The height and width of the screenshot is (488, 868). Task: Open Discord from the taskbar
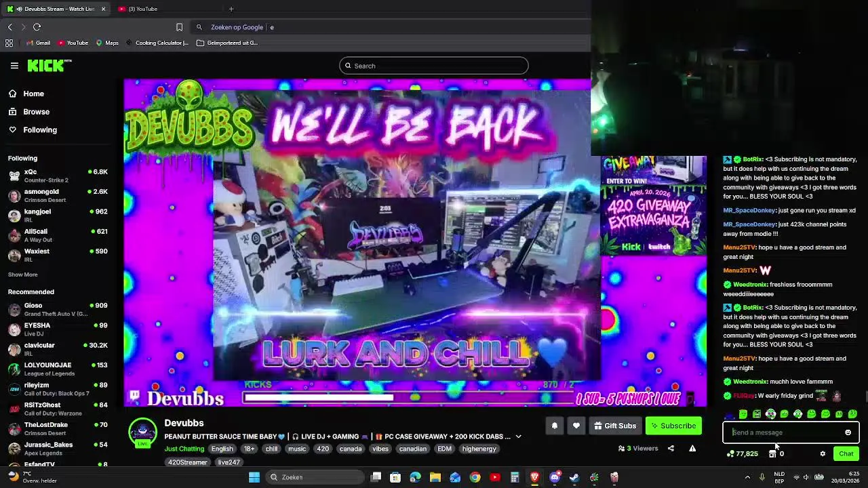point(555,477)
